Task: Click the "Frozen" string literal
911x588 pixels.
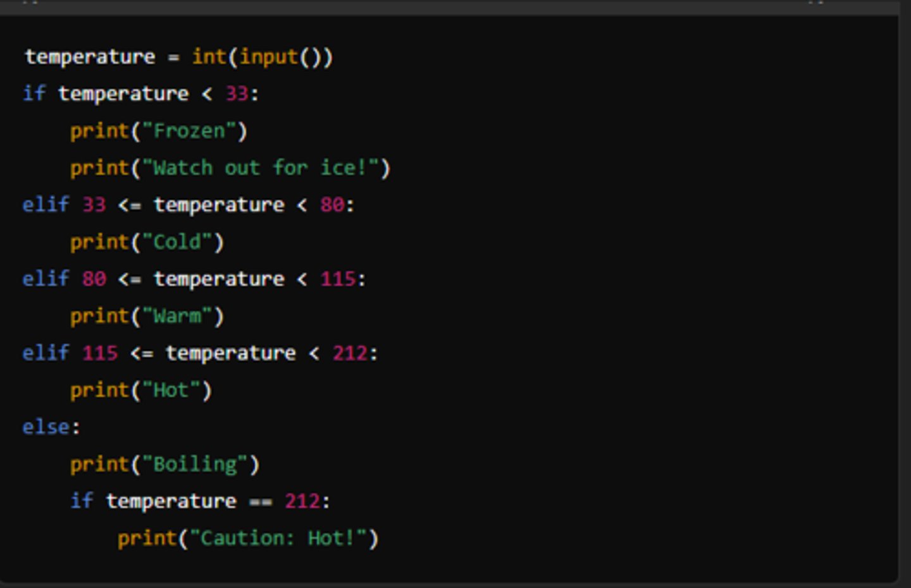Action: coord(189,131)
